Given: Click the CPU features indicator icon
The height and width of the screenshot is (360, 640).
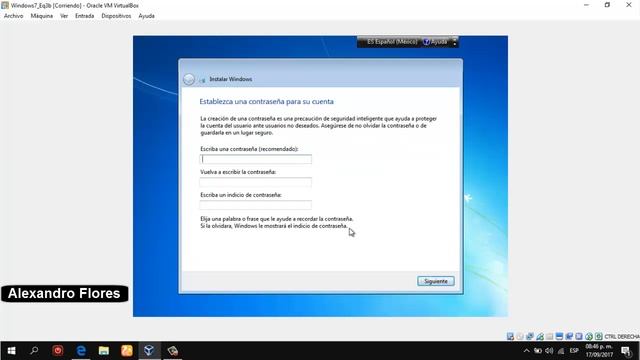Looking at the screenshot, I should [579, 336].
